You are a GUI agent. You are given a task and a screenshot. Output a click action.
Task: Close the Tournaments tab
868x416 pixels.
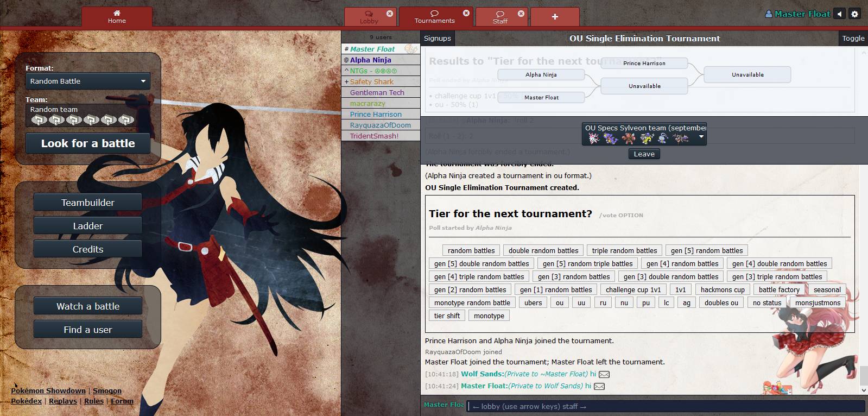point(466,13)
